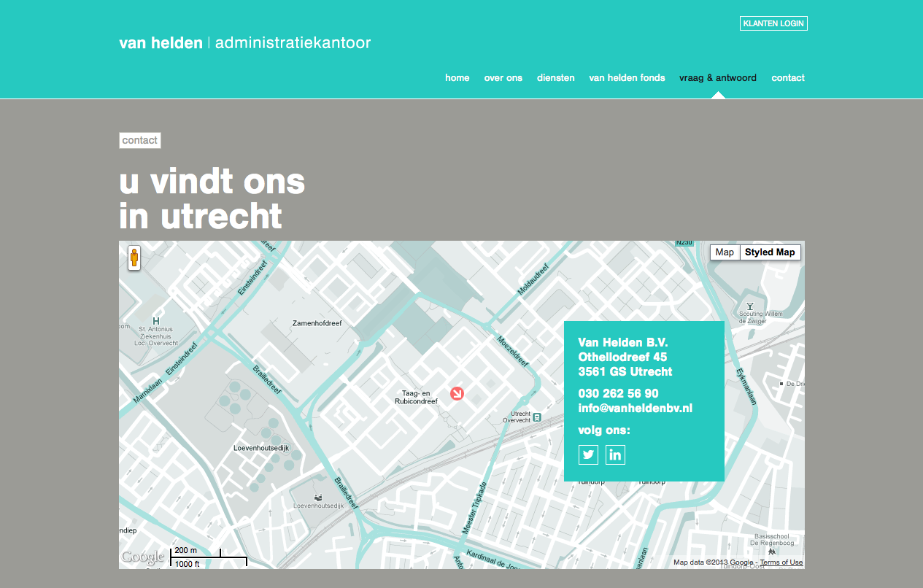Viewport: 923px width, 588px height.
Task: Switch to the Map view type
Action: [725, 252]
